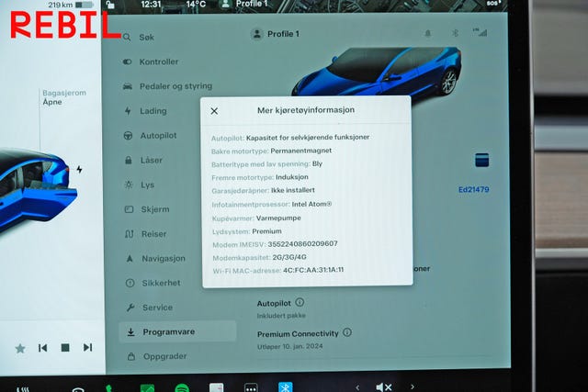Image resolution: width=588 pixels, height=392 pixels.
Task: Tap the 14°C temperature reading
Action: (x=196, y=4)
